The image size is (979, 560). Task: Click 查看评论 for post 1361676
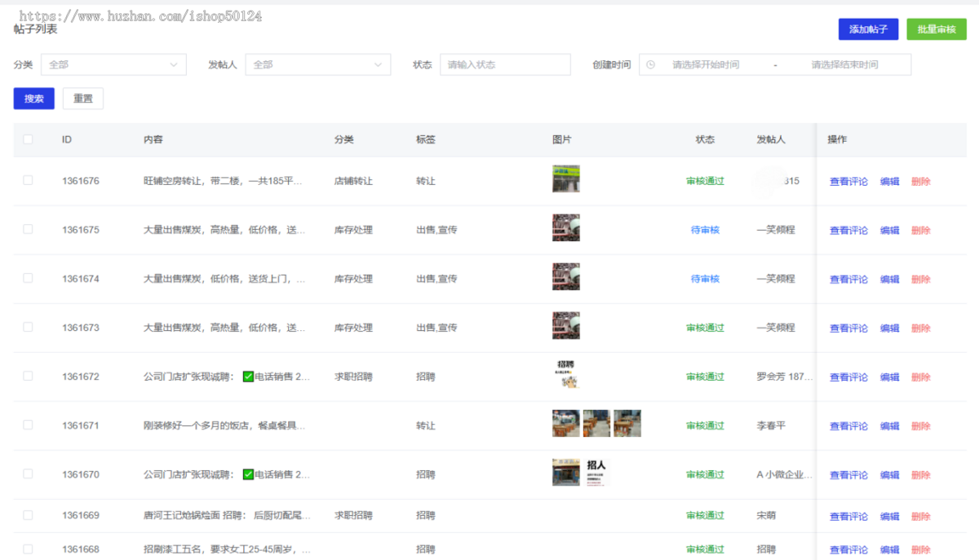point(848,181)
